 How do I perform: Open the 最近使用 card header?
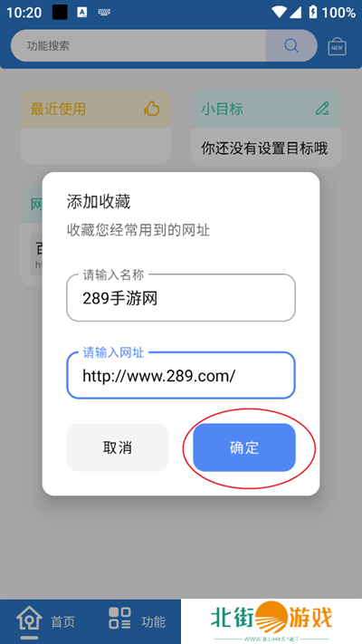click(x=95, y=109)
